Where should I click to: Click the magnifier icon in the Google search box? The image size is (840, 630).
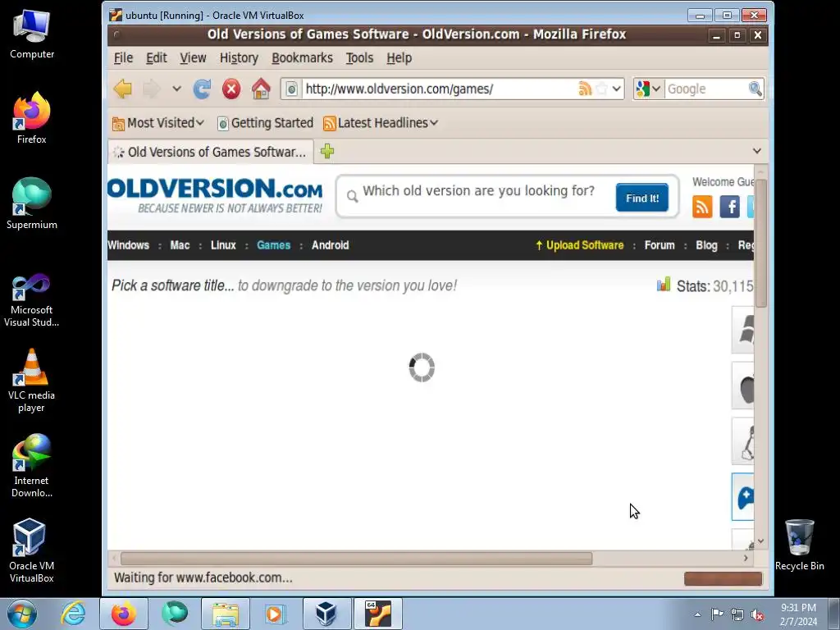pyautogui.click(x=755, y=89)
